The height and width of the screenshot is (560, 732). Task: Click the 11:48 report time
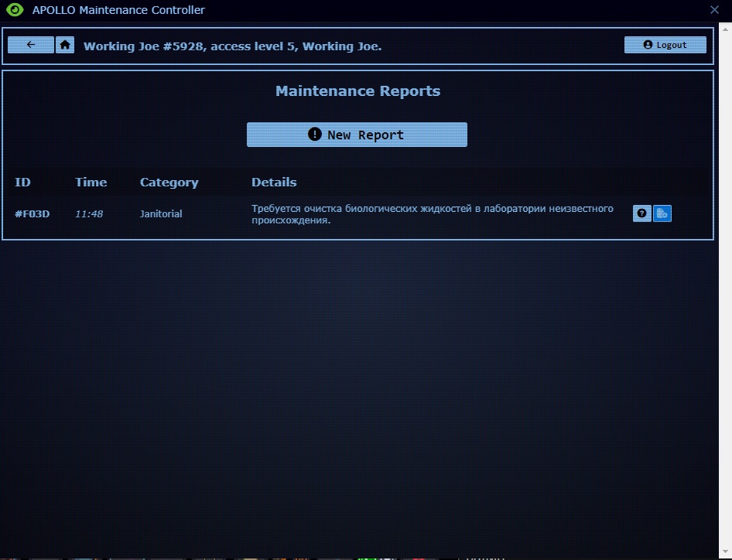click(x=89, y=213)
